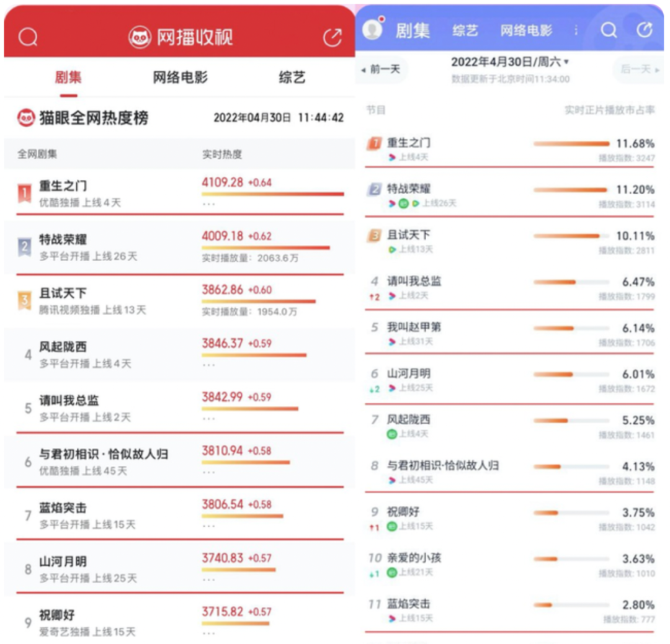This screenshot has width=670, height=644.
Task: Open 山河月明 row in Maoyan heat list
Action: tap(180, 569)
